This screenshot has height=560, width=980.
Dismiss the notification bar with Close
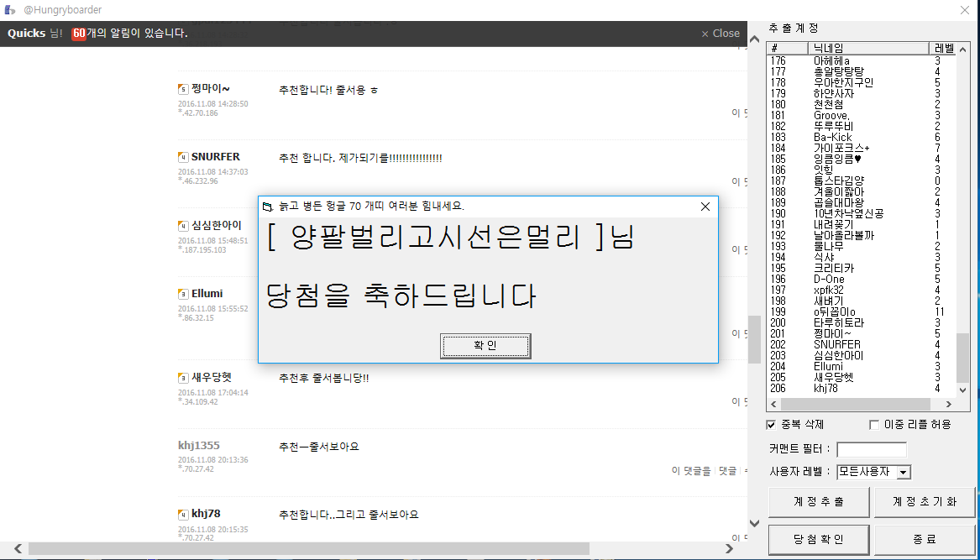[x=720, y=34]
